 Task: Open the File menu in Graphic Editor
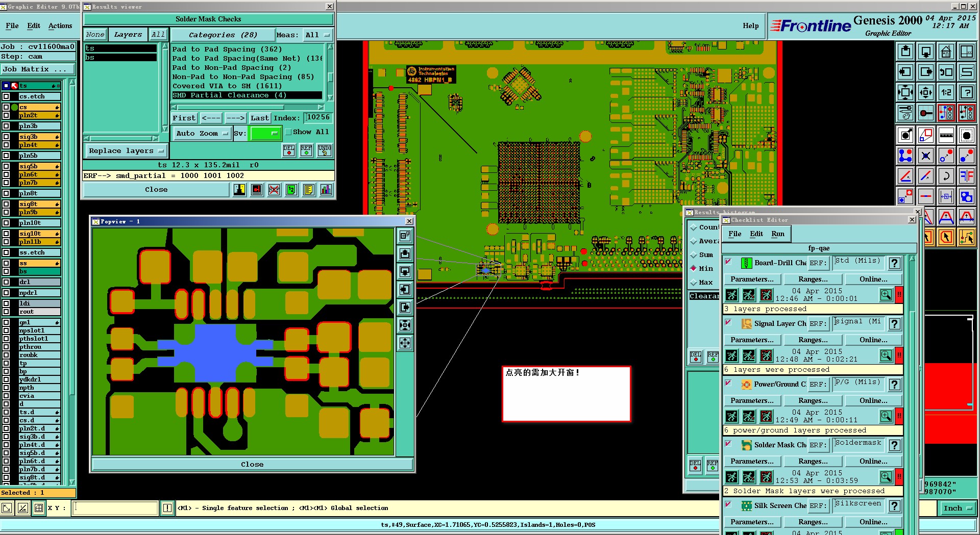point(12,26)
